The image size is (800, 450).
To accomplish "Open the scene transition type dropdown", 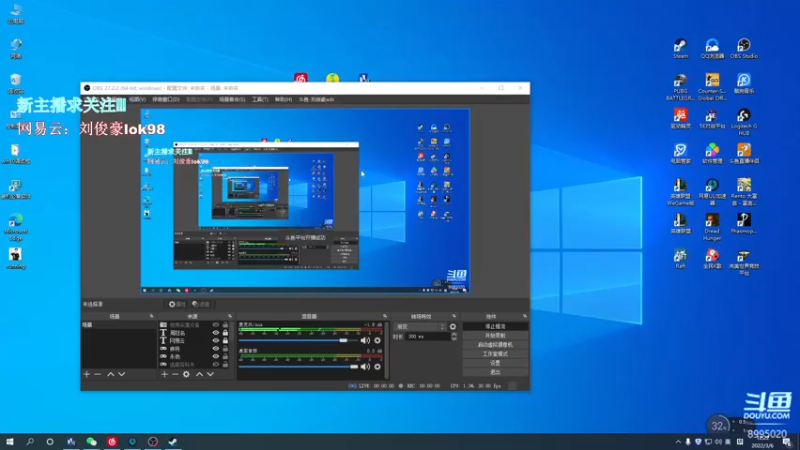I will pyautogui.click(x=420, y=327).
